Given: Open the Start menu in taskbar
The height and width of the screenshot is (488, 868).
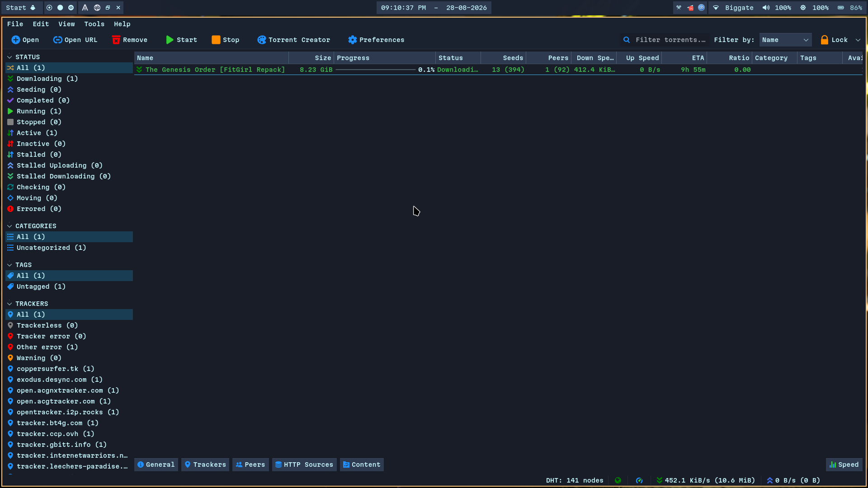Looking at the screenshot, I should (x=21, y=8).
